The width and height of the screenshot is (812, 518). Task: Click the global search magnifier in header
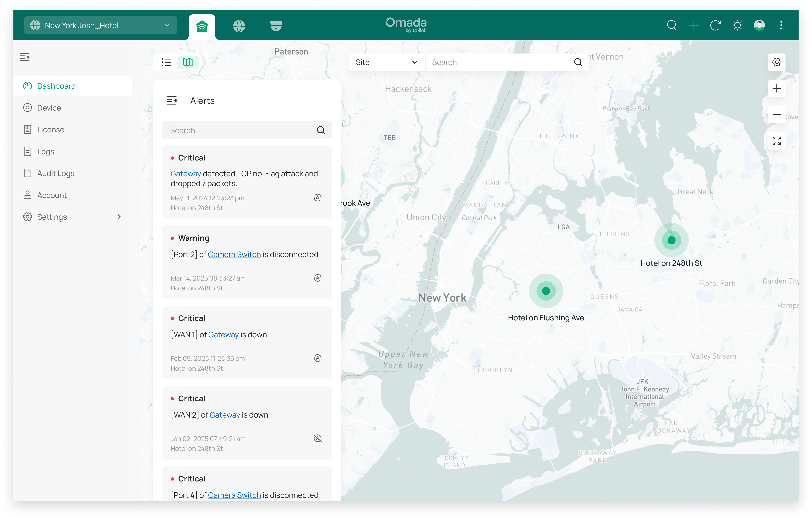click(671, 25)
